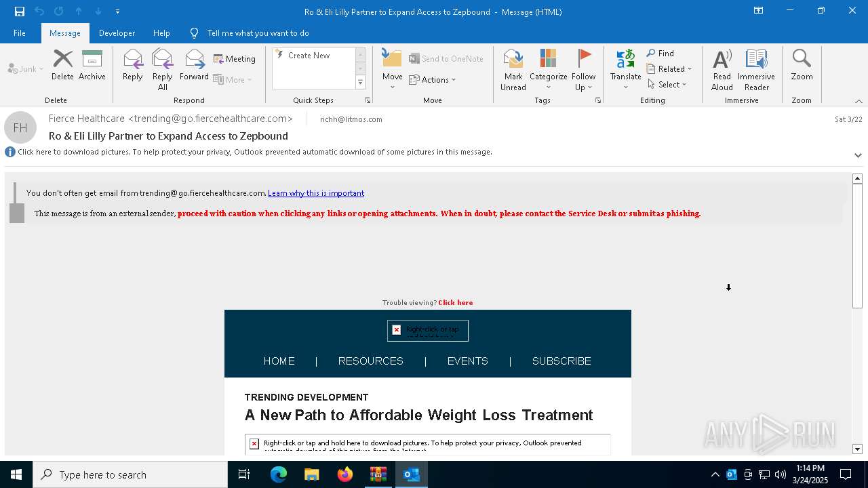Click the FH sender avatar
This screenshot has height=488, width=868.
(20, 127)
